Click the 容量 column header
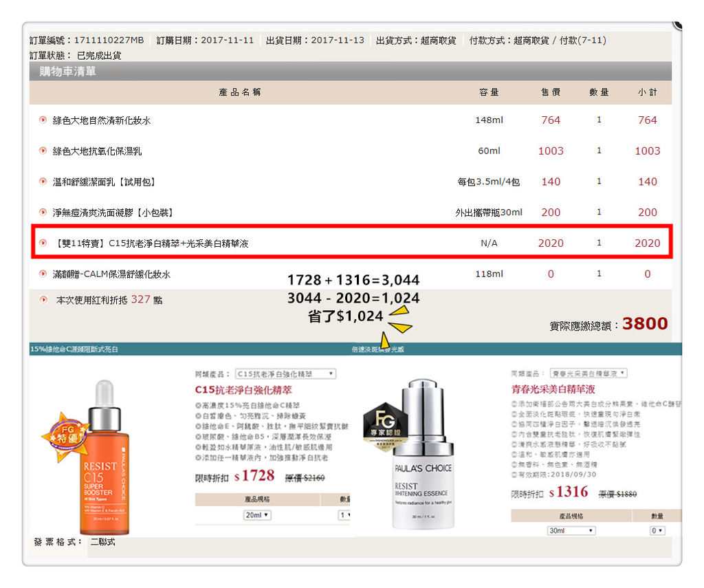Screen dimensions: 704x588 (x=489, y=92)
